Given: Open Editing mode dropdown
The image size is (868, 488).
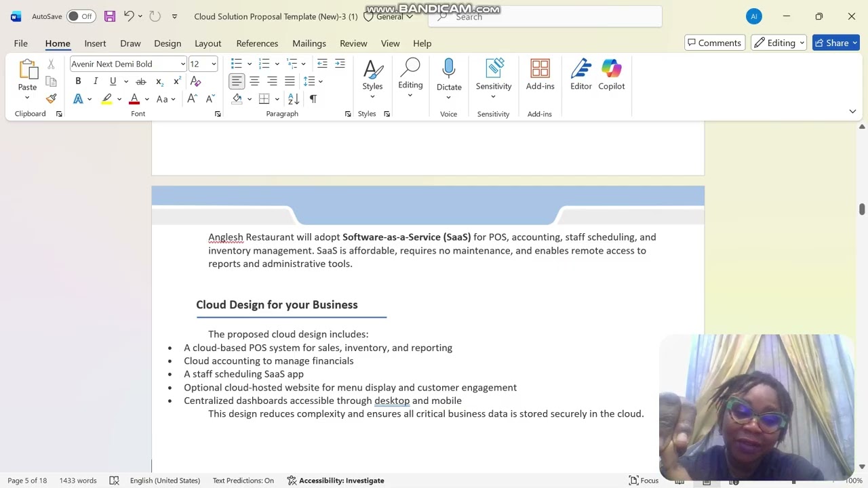Looking at the screenshot, I should [x=778, y=43].
